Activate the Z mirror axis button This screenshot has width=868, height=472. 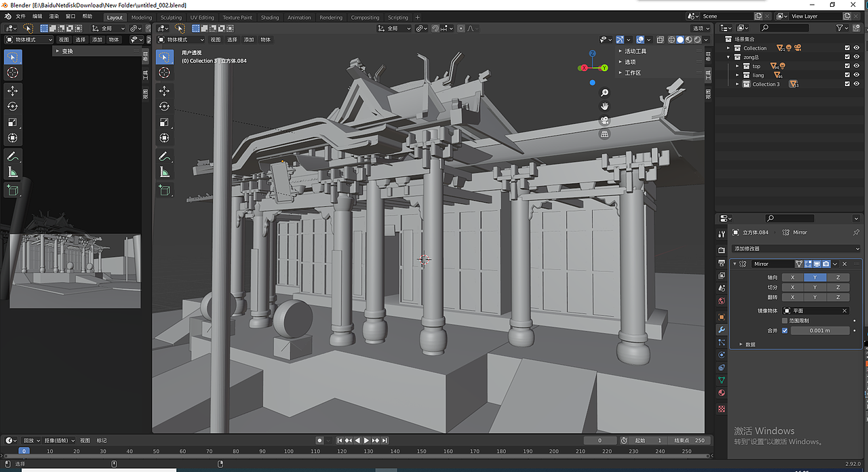pos(838,277)
